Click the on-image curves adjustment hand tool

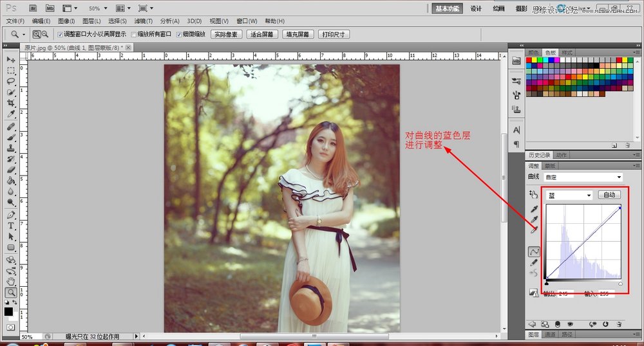point(533,194)
